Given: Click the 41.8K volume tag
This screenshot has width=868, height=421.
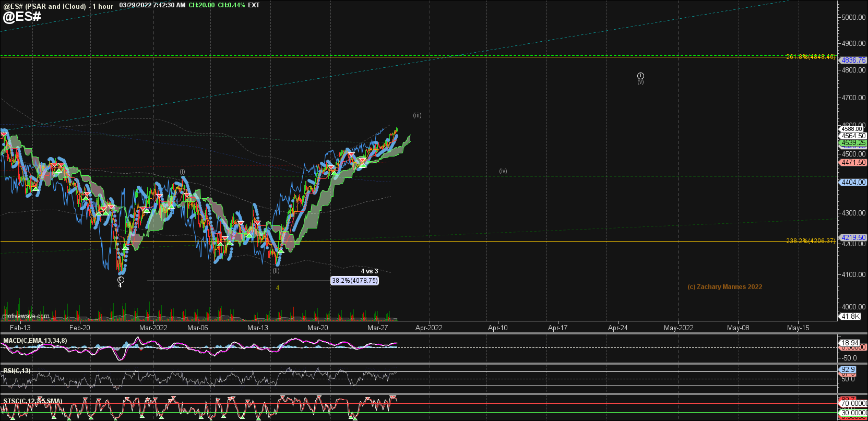Looking at the screenshot, I should 850,316.
